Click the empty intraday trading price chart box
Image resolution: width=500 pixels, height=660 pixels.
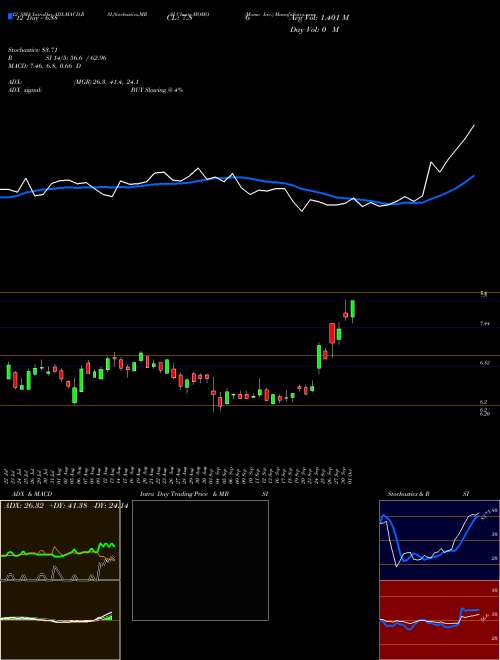pyautogui.click(x=200, y=560)
